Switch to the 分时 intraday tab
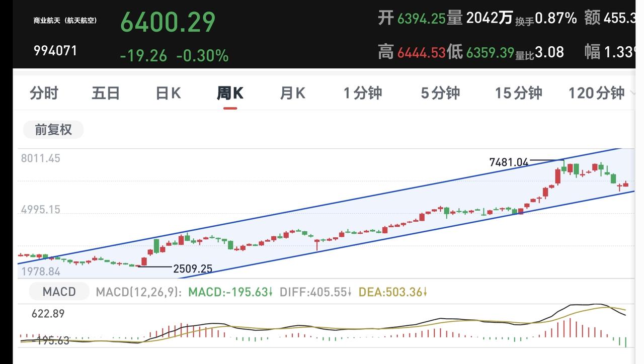This screenshot has height=364, width=644. [44, 93]
